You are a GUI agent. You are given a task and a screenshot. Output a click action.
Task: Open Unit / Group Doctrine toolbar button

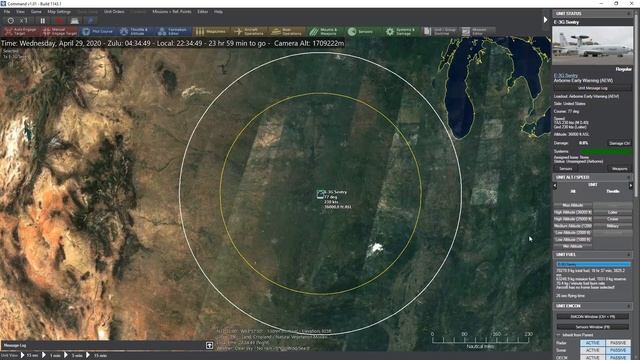point(440,31)
